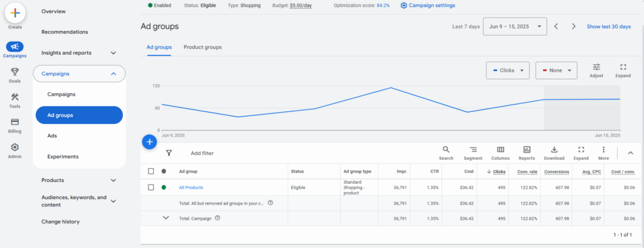Expand the Total: Campaign row chevron
The image size is (644, 248).
pos(166,218)
